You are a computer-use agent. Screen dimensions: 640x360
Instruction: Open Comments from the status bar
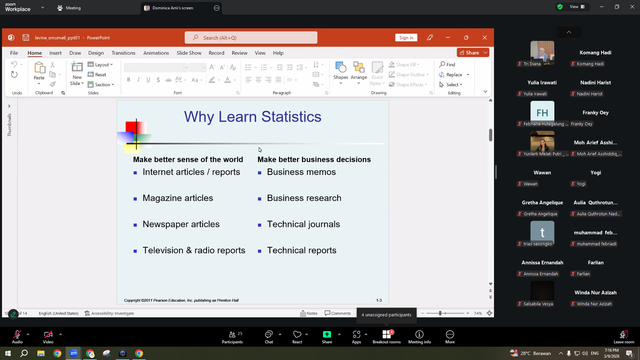pos(338,313)
